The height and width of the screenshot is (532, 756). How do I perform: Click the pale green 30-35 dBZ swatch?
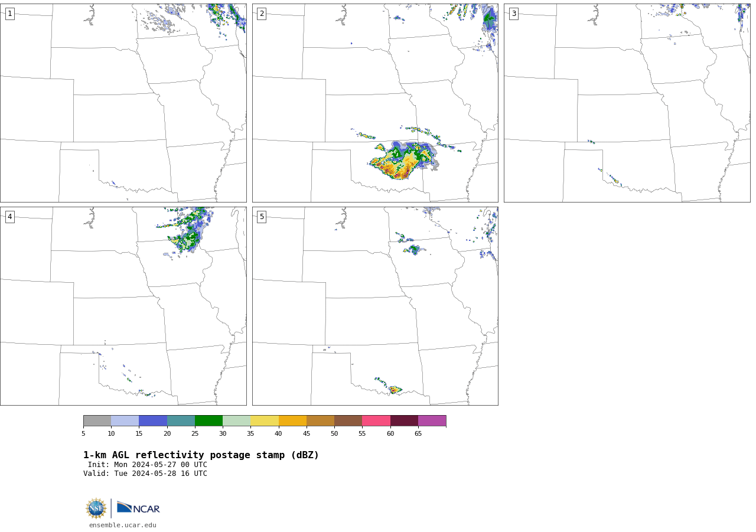coord(237,421)
